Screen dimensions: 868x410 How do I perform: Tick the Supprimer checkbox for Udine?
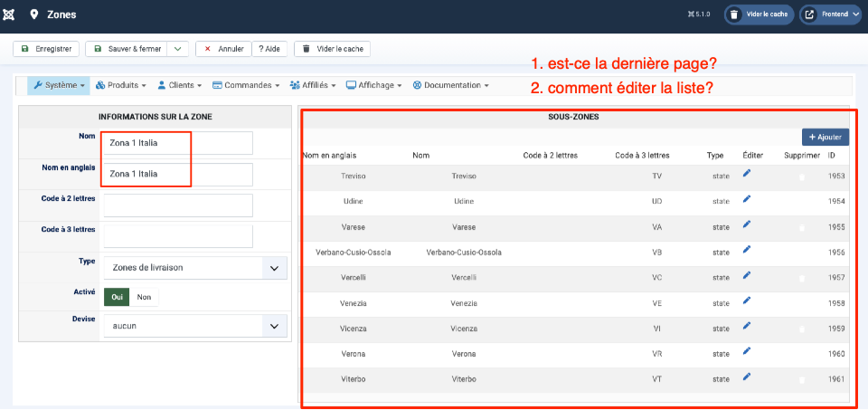pyautogui.click(x=802, y=202)
